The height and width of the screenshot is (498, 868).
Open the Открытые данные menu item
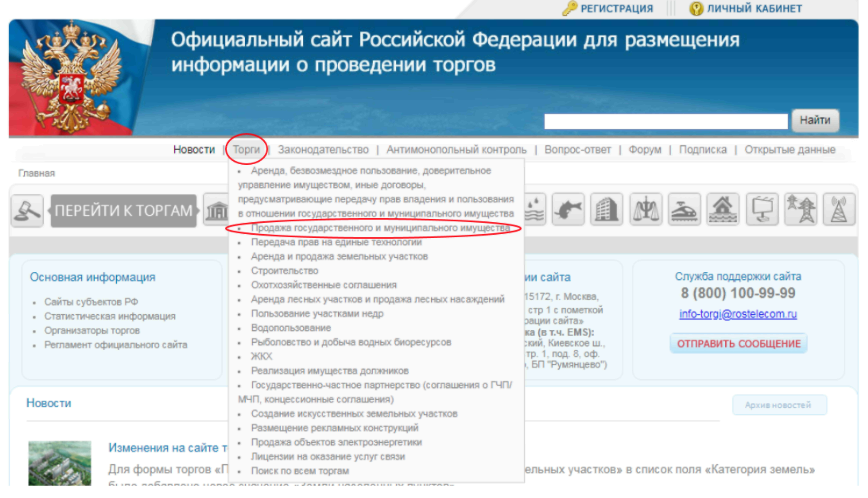(x=790, y=150)
